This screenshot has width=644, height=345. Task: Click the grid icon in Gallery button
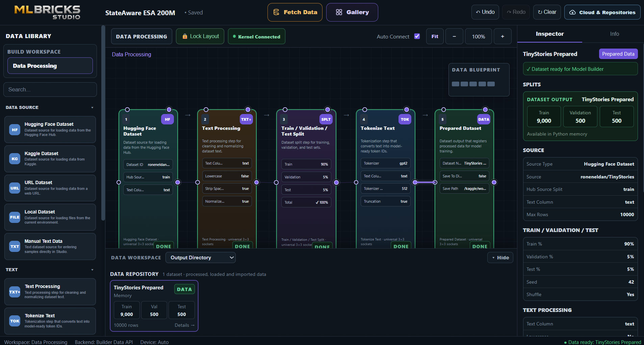[x=339, y=12]
